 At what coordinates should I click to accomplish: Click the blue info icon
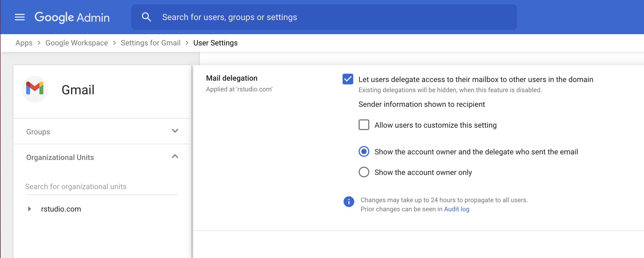tap(349, 202)
